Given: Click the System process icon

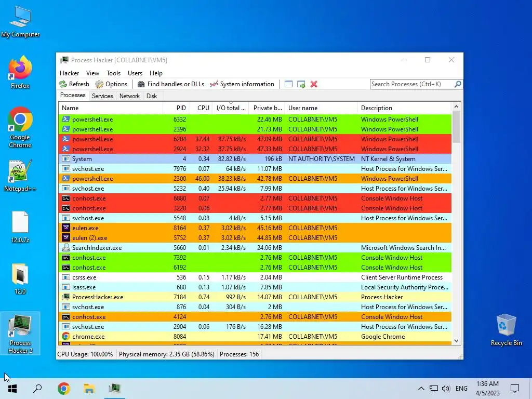Looking at the screenshot, I should (x=66, y=159).
